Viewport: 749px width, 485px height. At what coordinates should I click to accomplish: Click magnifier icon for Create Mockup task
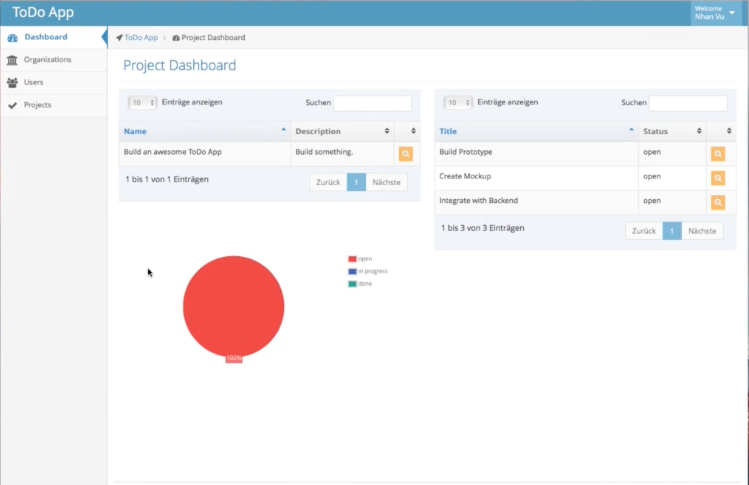(717, 178)
